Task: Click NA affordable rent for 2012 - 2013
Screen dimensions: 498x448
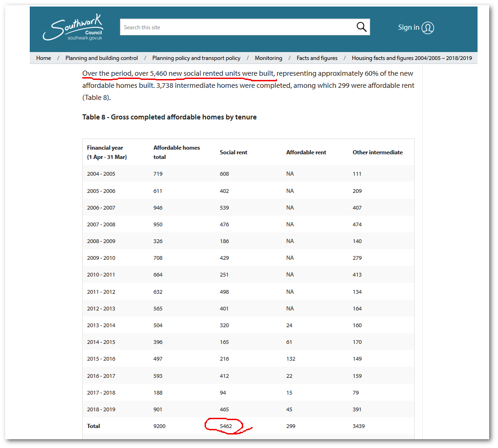Action: coord(290,309)
